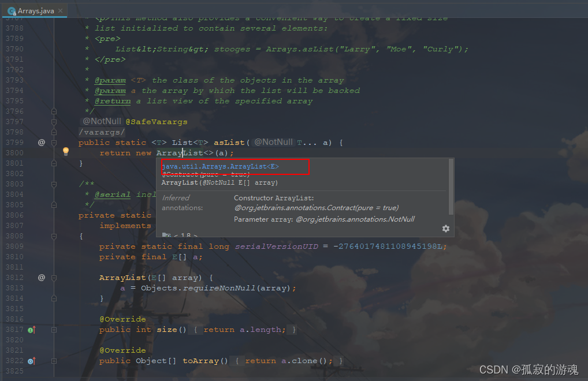Click the @serial link in the comment

(x=112, y=193)
